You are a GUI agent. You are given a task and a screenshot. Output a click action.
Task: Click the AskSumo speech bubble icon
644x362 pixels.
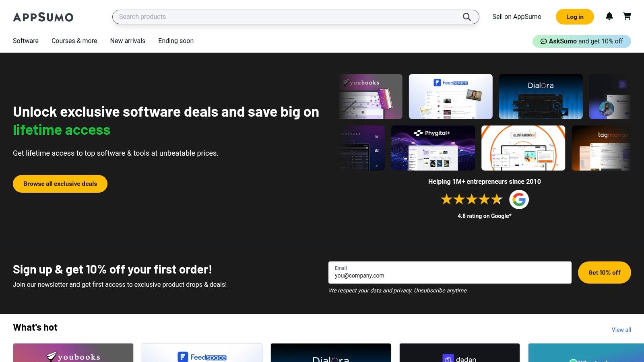click(544, 41)
